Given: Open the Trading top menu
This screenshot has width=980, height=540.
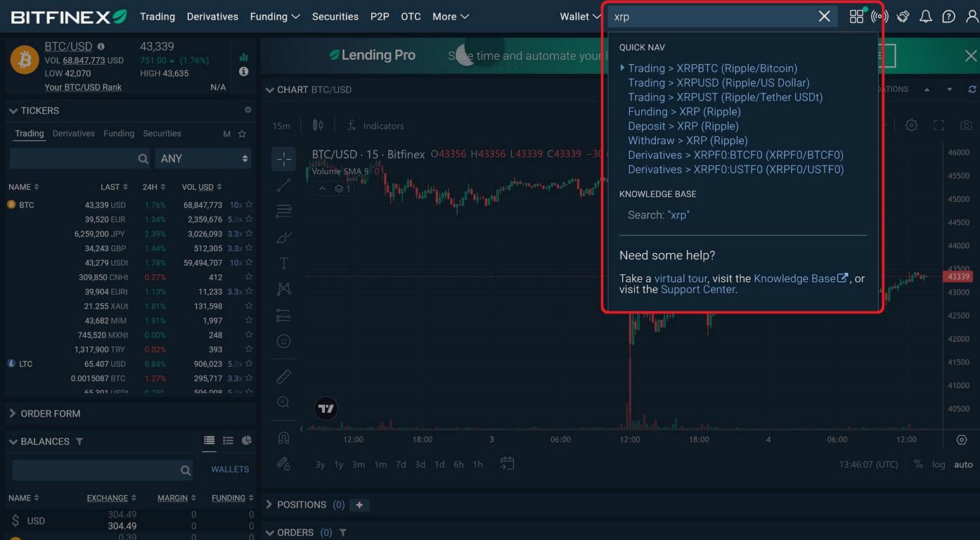Looking at the screenshot, I should click(x=157, y=16).
